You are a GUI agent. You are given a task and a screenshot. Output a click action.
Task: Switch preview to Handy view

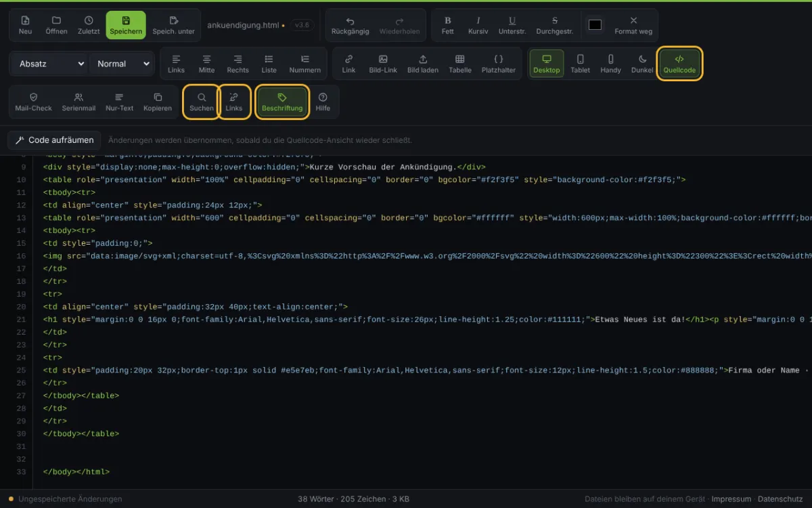coord(611,64)
